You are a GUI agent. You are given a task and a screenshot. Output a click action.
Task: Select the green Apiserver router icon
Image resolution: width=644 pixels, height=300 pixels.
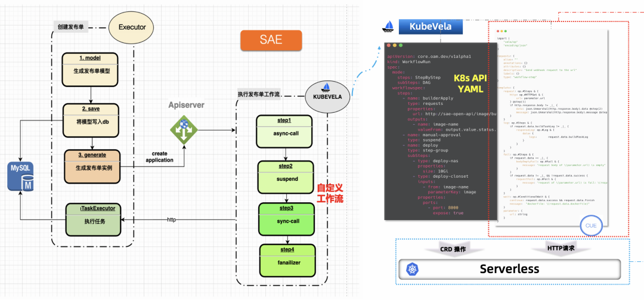point(184,129)
